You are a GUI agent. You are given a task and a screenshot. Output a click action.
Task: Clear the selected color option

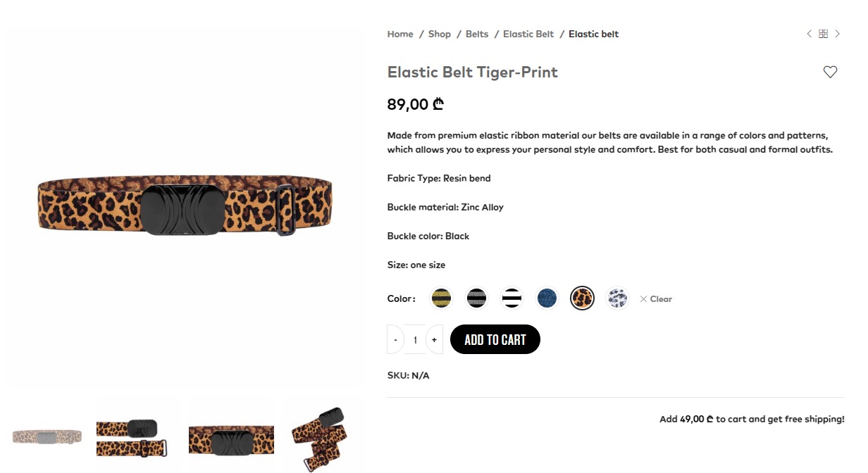[x=656, y=299]
